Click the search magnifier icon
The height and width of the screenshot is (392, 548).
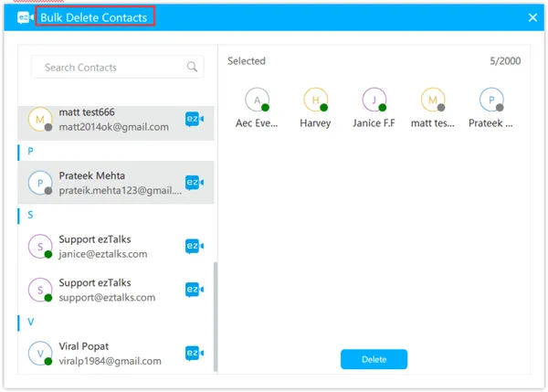click(x=192, y=67)
